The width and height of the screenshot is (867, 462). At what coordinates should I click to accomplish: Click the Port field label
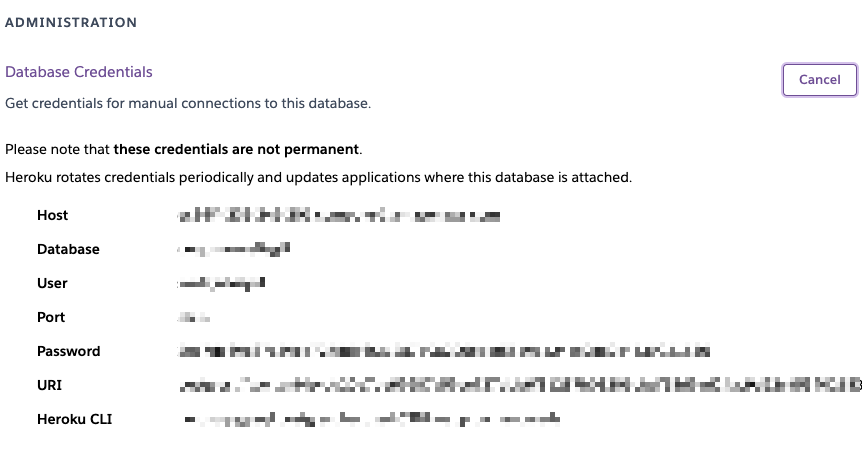51,317
